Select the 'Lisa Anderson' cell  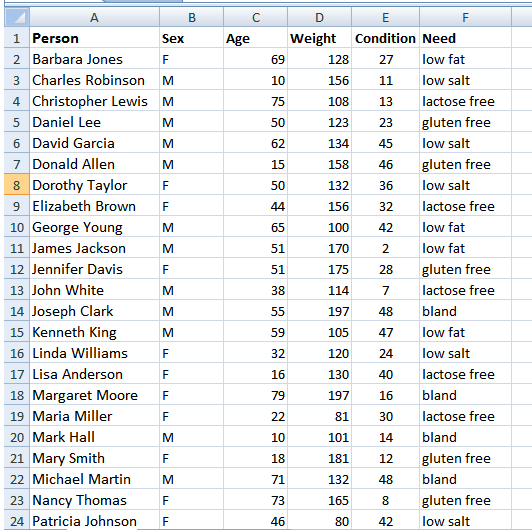(x=94, y=374)
